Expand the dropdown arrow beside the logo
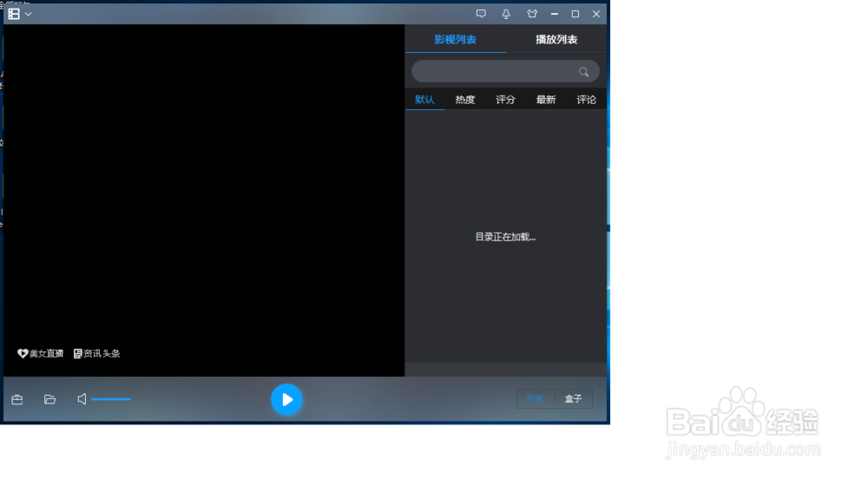Image resolution: width=868 pixels, height=479 pixels. point(29,15)
